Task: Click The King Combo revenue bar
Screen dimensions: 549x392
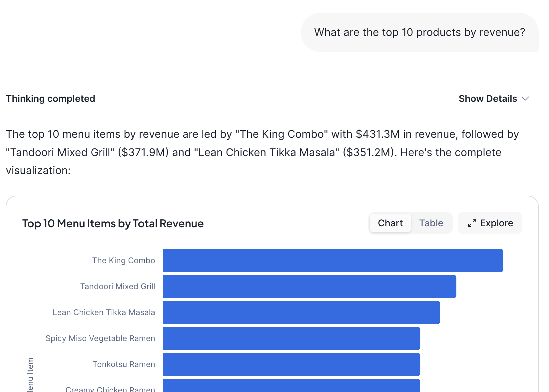Action: point(332,261)
